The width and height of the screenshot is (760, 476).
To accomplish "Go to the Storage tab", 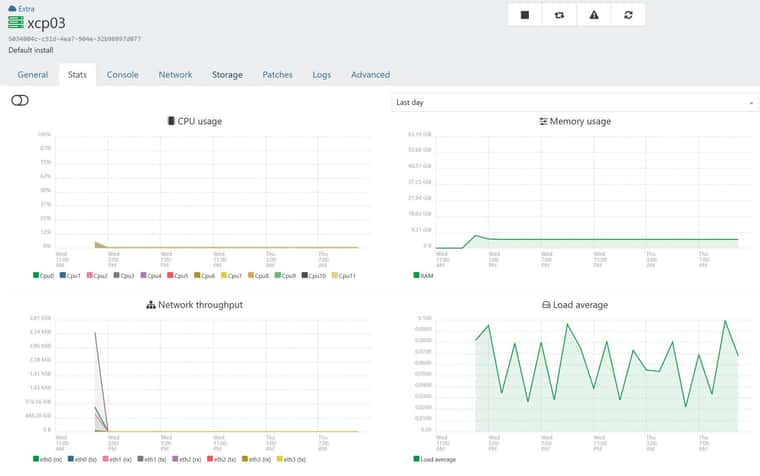I will click(227, 75).
